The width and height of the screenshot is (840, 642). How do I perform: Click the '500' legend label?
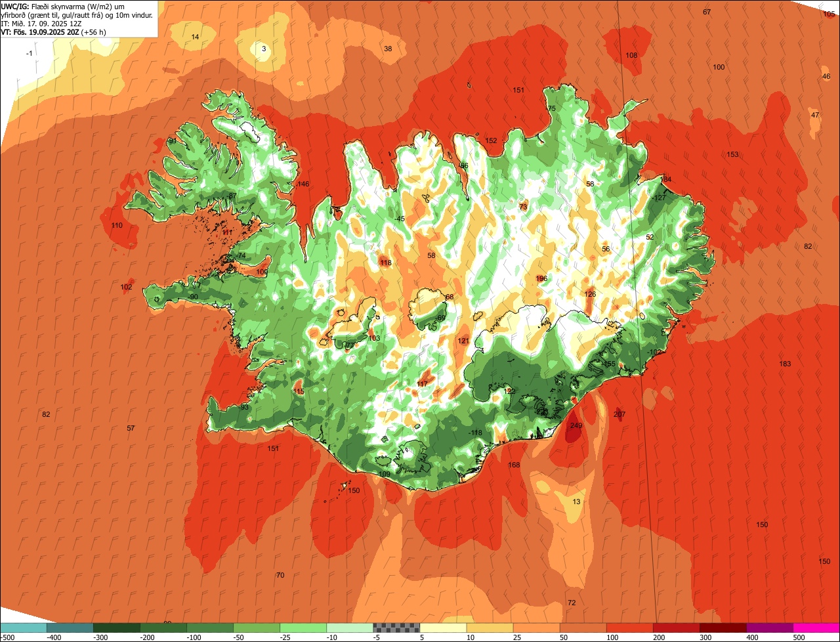click(799, 637)
